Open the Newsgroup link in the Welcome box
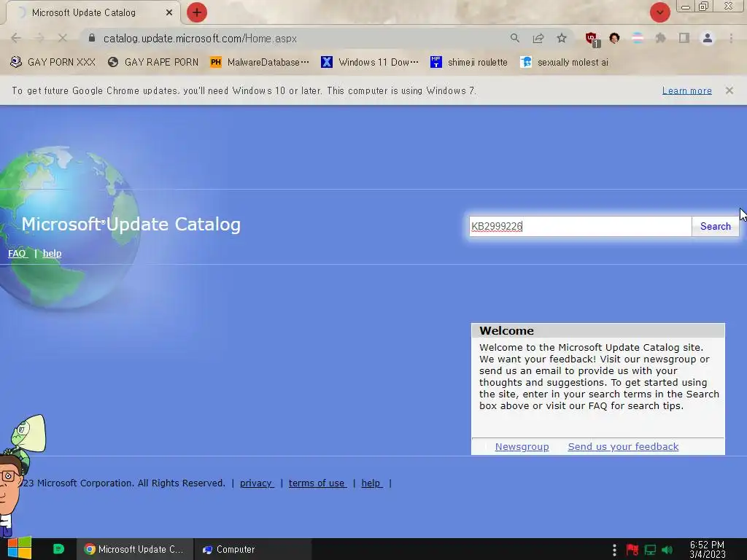 pyautogui.click(x=522, y=447)
